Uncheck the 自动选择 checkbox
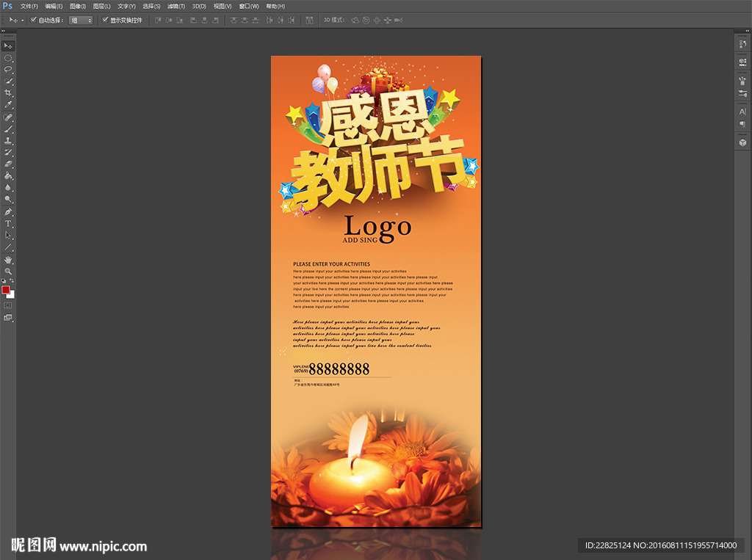 point(33,20)
